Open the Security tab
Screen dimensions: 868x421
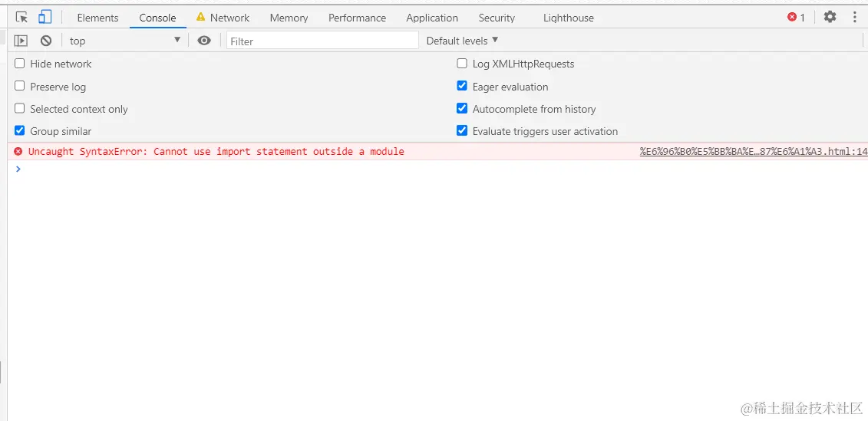[x=497, y=18]
